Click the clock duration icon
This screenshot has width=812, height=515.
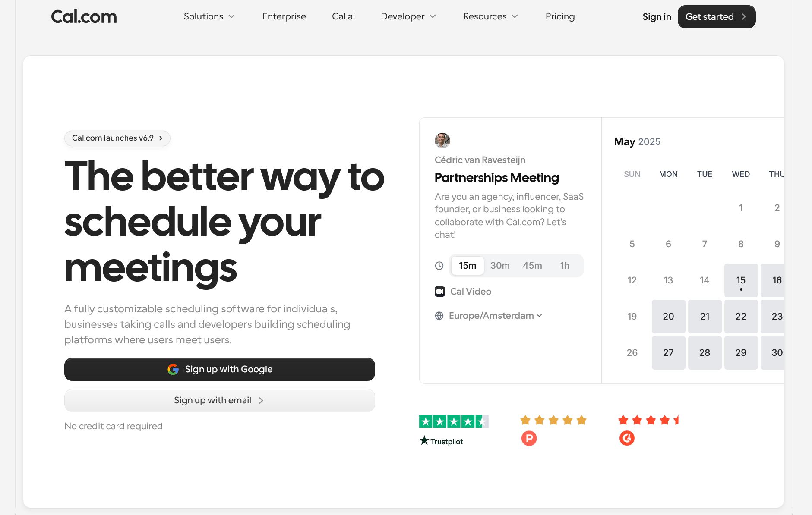tap(439, 266)
